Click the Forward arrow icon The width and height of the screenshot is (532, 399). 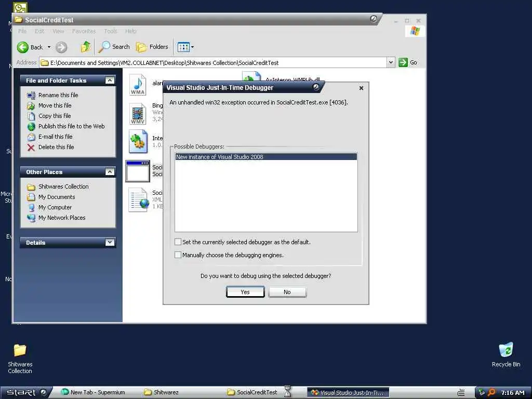point(61,47)
